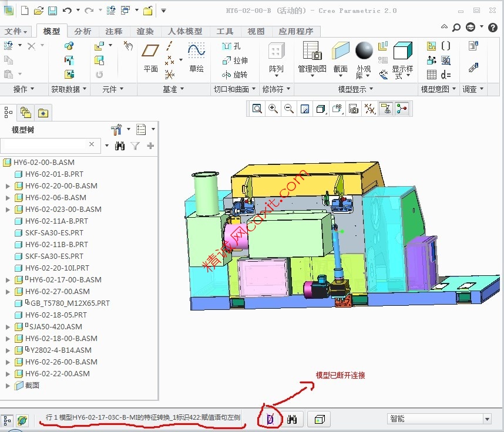504x432 pixels.
Task: Open the File (文件) menu
Action: [15, 31]
